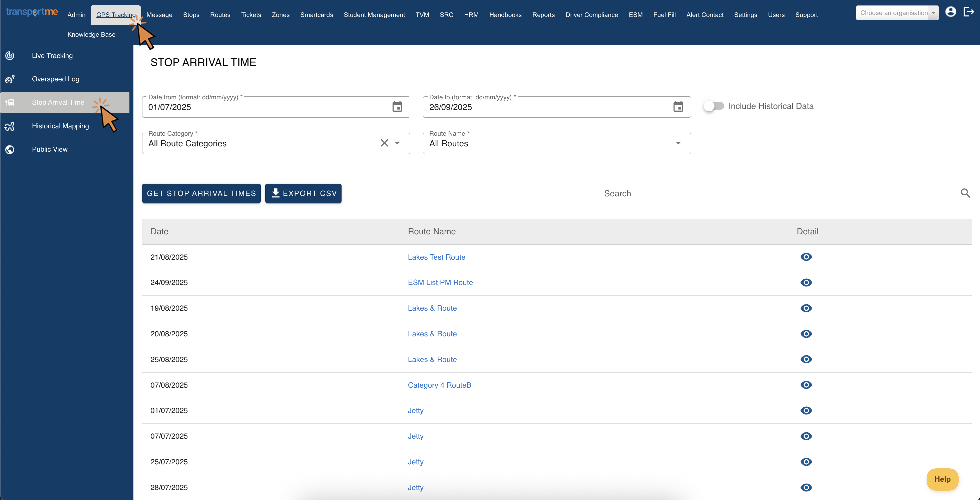
Task: View details for ESM List PM Route row
Action: pos(806,283)
